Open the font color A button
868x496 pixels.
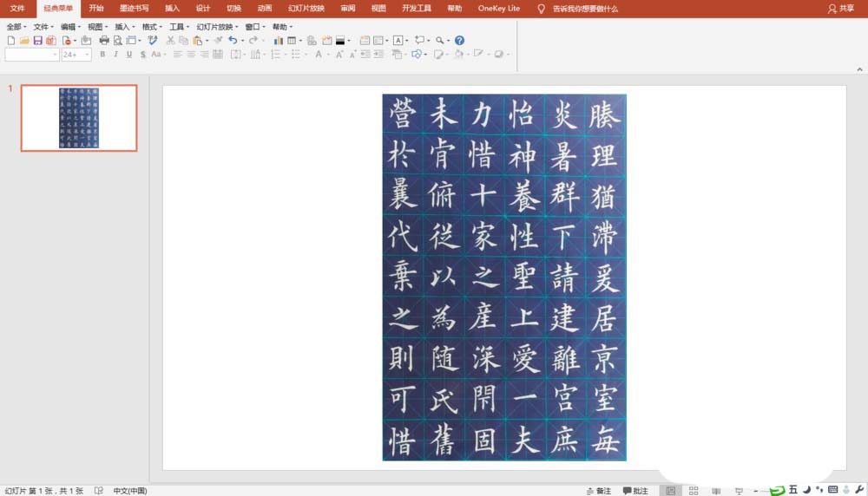click(x=319, y=54)
